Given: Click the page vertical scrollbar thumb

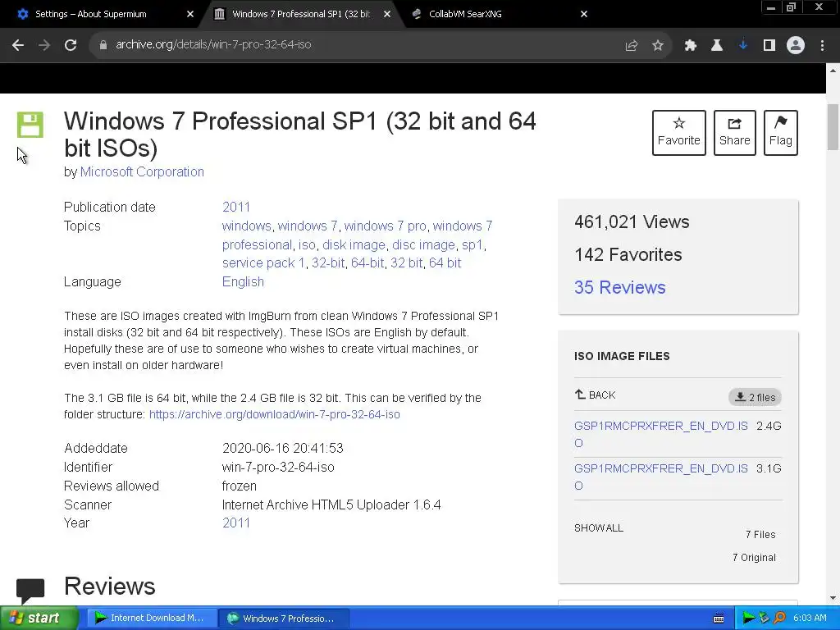Looking at the screenshot, I should pos(833,127).
